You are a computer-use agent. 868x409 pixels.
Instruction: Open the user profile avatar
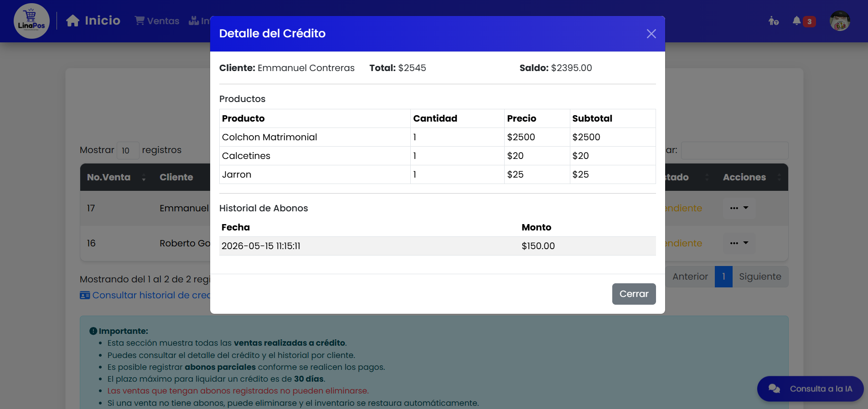coord(840,21)
